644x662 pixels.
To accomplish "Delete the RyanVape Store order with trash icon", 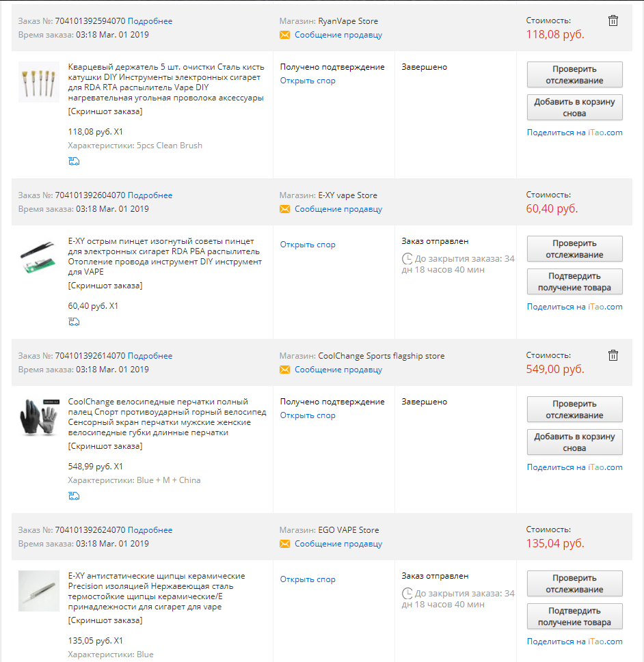I will coord(613,20).
